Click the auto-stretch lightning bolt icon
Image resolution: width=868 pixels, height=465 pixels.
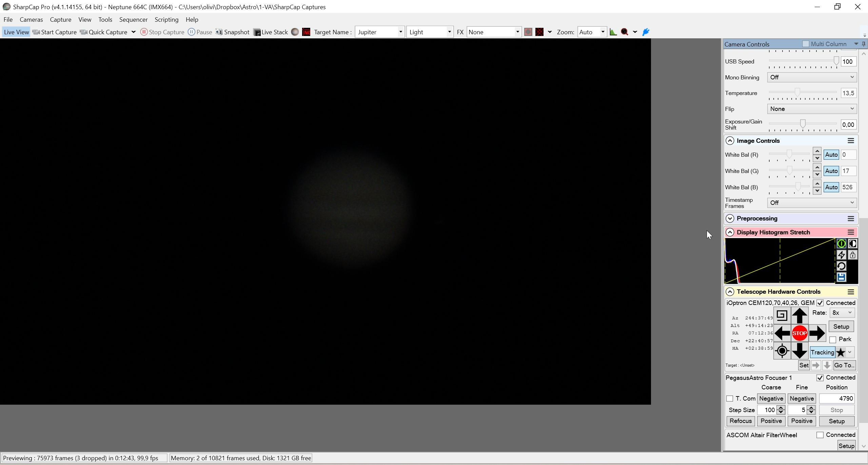click(x=841, y=255)
